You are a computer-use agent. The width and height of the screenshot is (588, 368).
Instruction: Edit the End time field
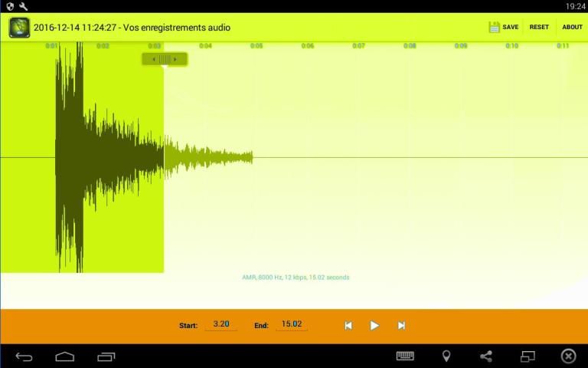point(292,324)
